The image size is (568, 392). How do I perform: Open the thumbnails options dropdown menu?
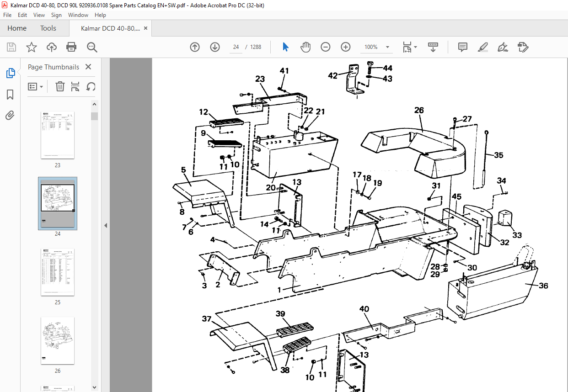pos(36,86)
